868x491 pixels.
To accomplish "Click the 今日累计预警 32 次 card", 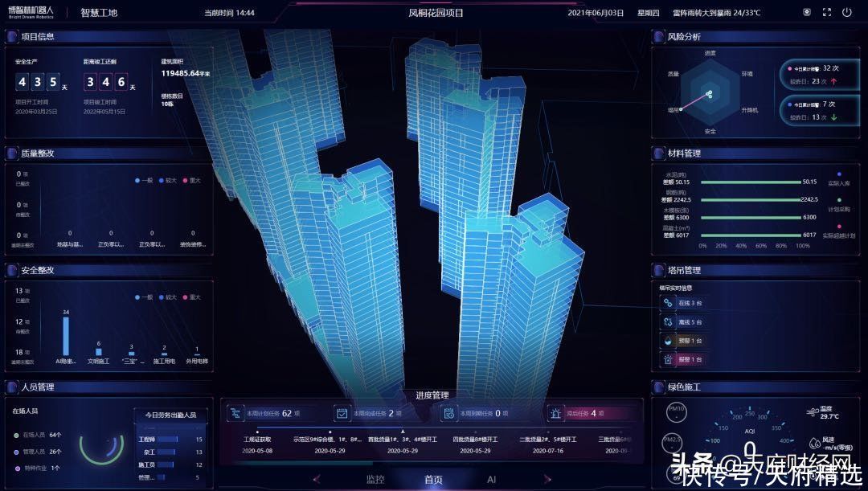I will coord(819,75).
